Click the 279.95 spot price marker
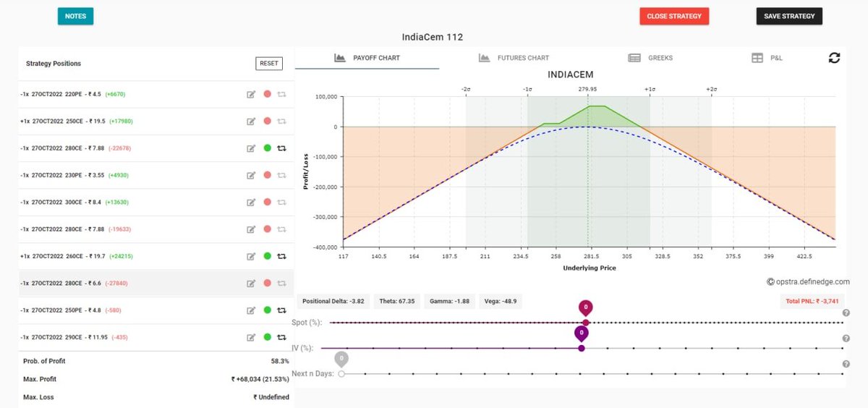Image resolution: width=868 pixels, height=408 pixels. click(x=587, y=89)
